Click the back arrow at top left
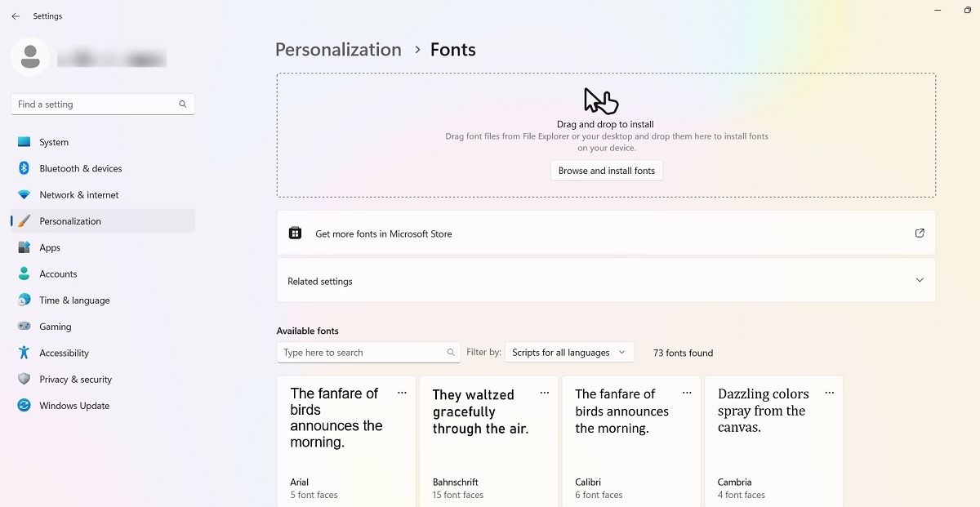Viewport: 980px width, 507px height. (15, 16)
